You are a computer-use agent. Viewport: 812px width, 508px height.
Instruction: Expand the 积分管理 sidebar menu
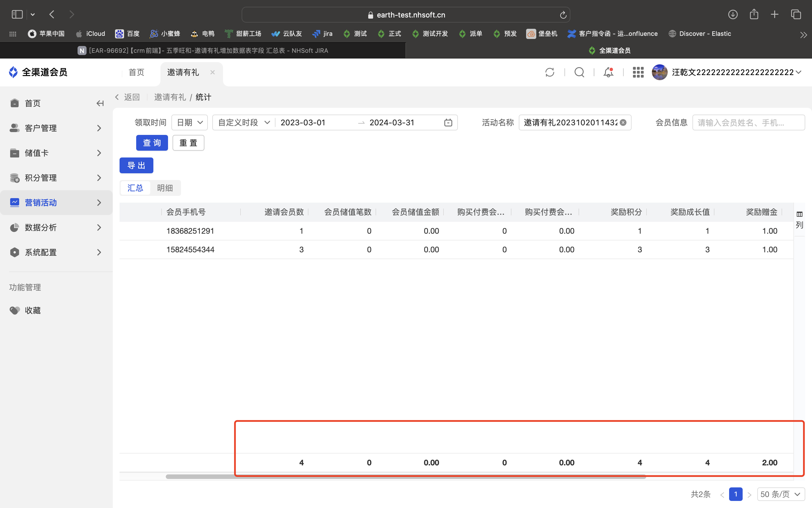tap(56, 178)
